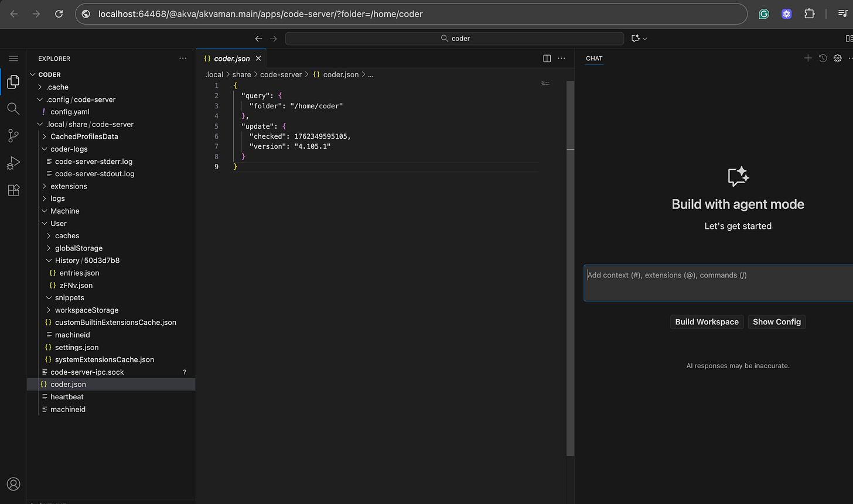Click the Build Workspace button
The height and width of the screenshot is (504, 853).
click(x=707, y=322)
